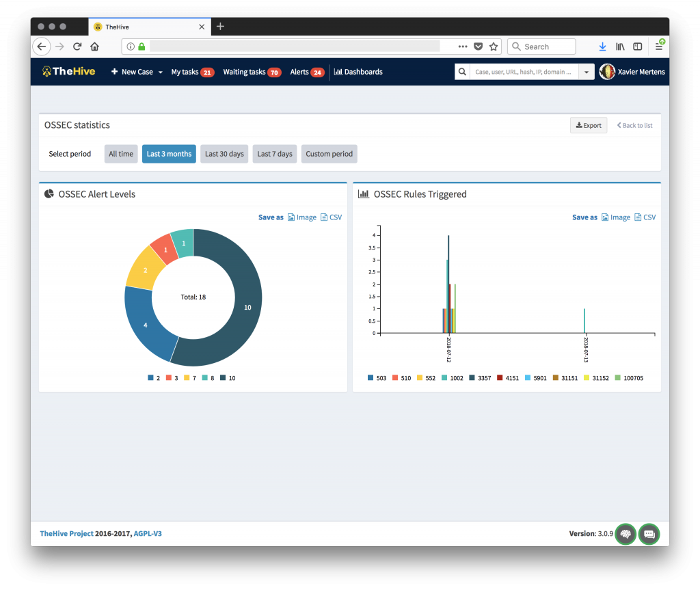The width and height of the screenshot is (700, 590).
Task: Open the Firefox downloads arrow icon
Action: point(602,46)
